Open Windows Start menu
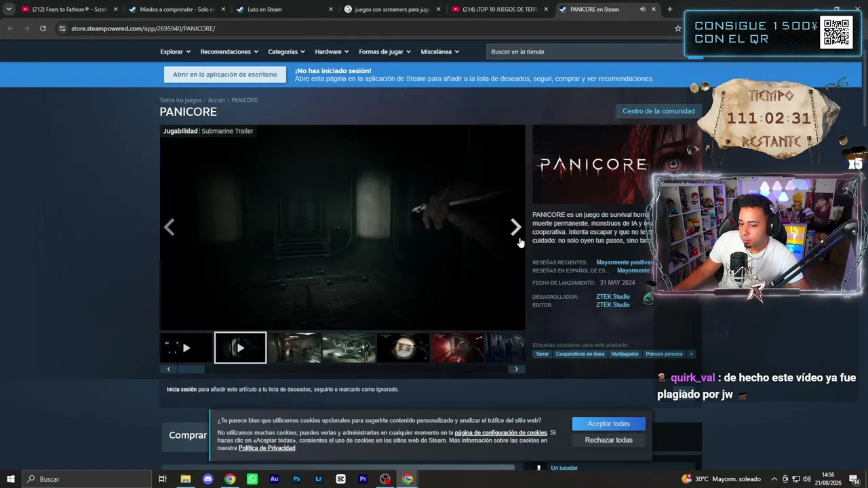Screen dimensions: 868x488 (10, 479)
